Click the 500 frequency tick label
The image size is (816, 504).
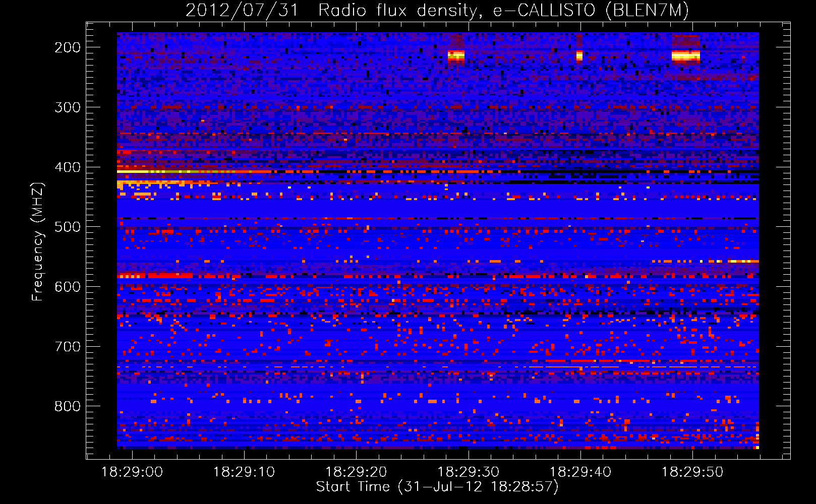point(68,227)
